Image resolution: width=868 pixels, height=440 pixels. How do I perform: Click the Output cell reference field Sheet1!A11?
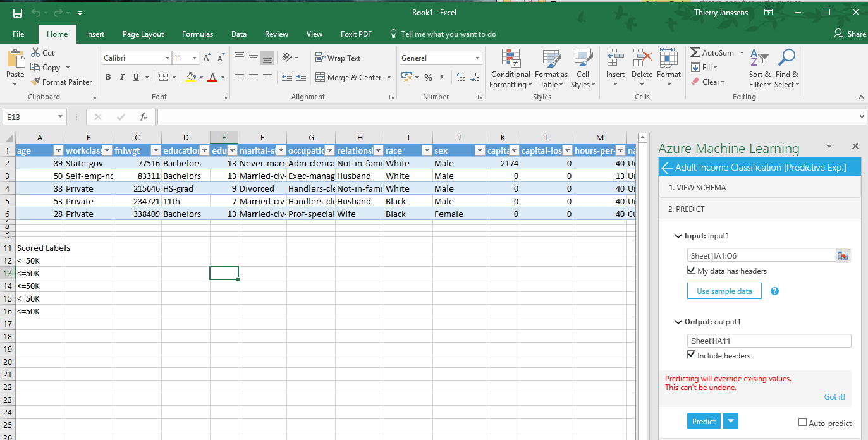coord(769,341)
